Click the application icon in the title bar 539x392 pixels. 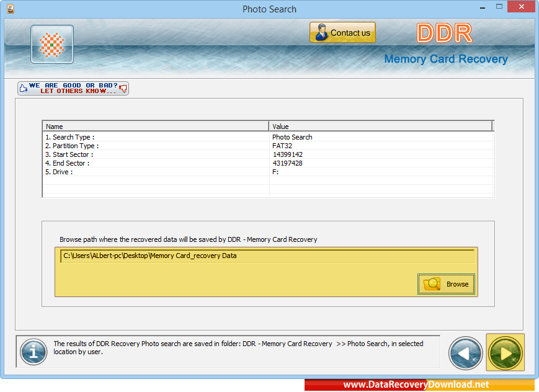11,9
